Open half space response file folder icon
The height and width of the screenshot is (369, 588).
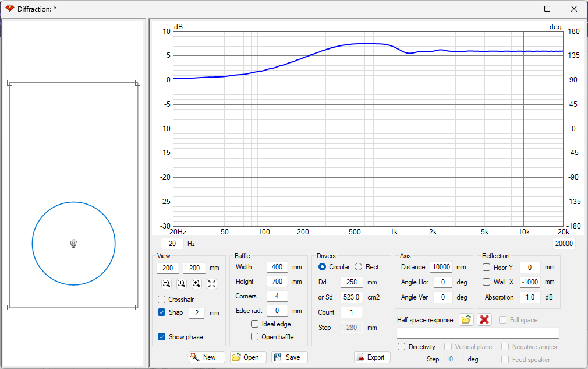pyautogui.click(x=466, y=320)
